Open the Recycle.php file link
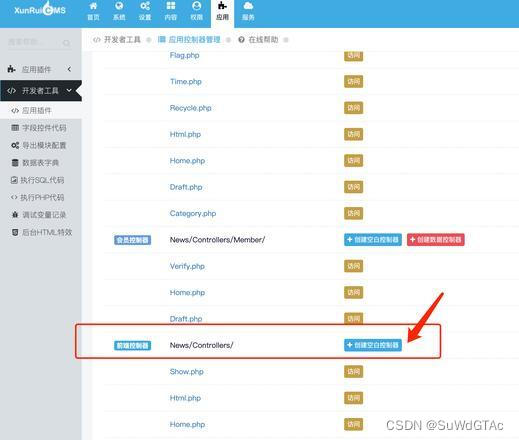Screen dimensions: 519x440 [190, 108]
